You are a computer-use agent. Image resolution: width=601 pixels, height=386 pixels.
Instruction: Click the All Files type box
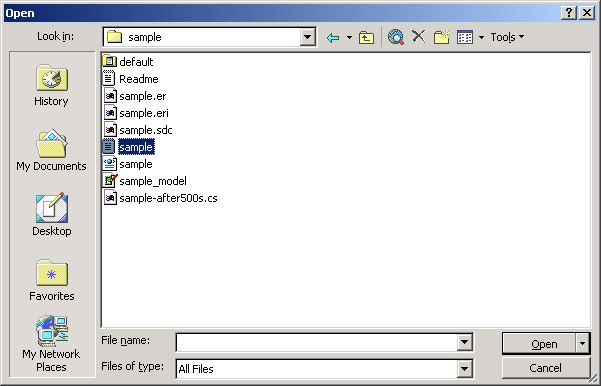point(317,369)
